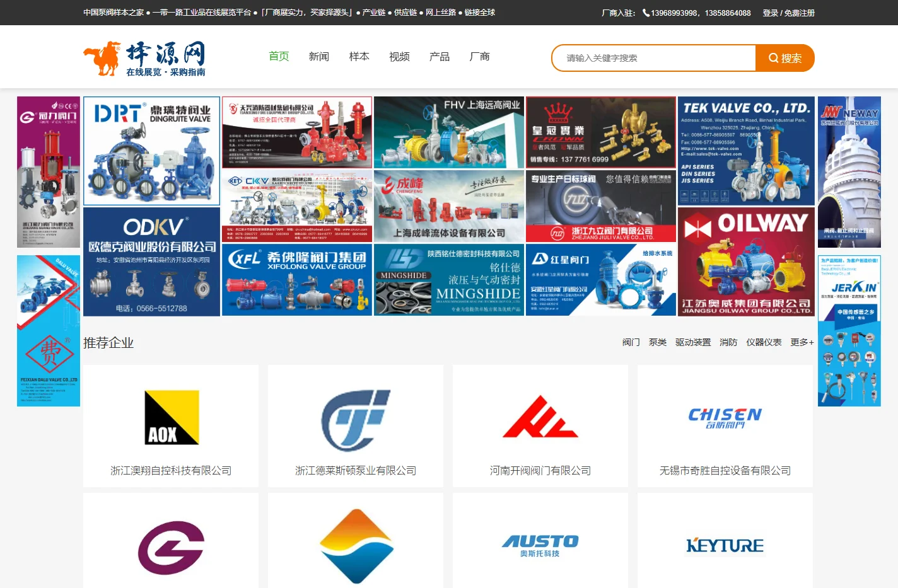Filter recommended companies by 驱动装置

(693, 342)
